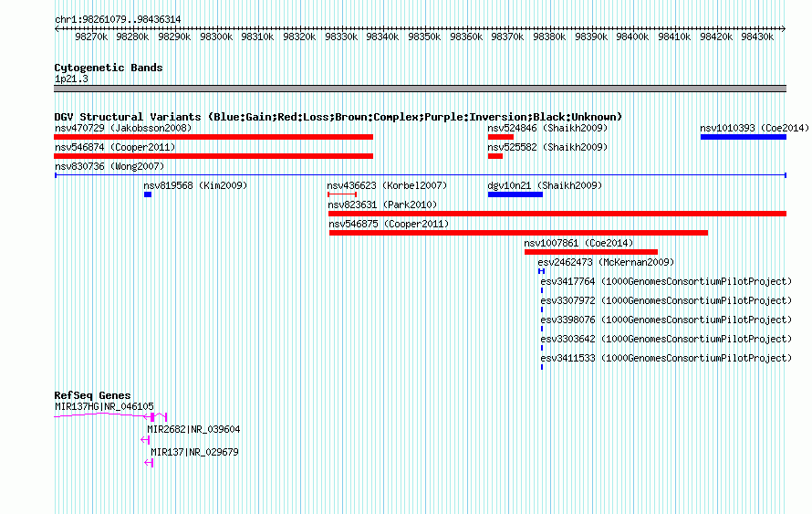Image resolution: width=812 pixels, height=514 pixels.
Task: Click the nsv470729 (Jakobsson2008) loss bar
Action: (x=213, y=137)
